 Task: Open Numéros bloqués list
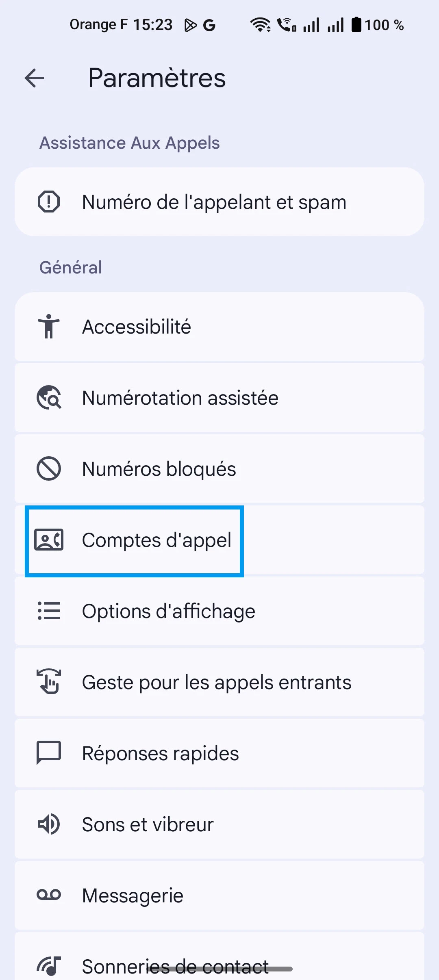(x=159, y=469)
